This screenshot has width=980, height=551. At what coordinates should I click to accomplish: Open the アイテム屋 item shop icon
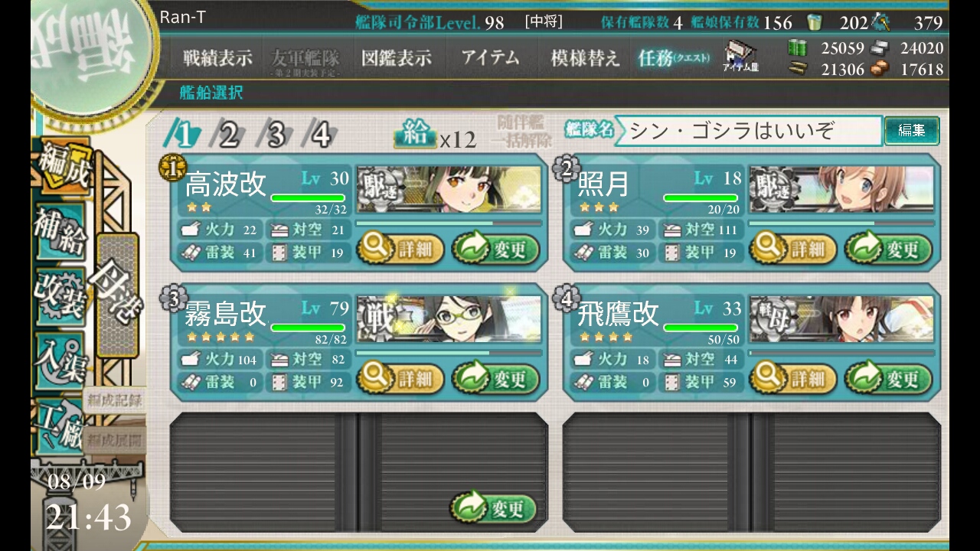(740, 57)
